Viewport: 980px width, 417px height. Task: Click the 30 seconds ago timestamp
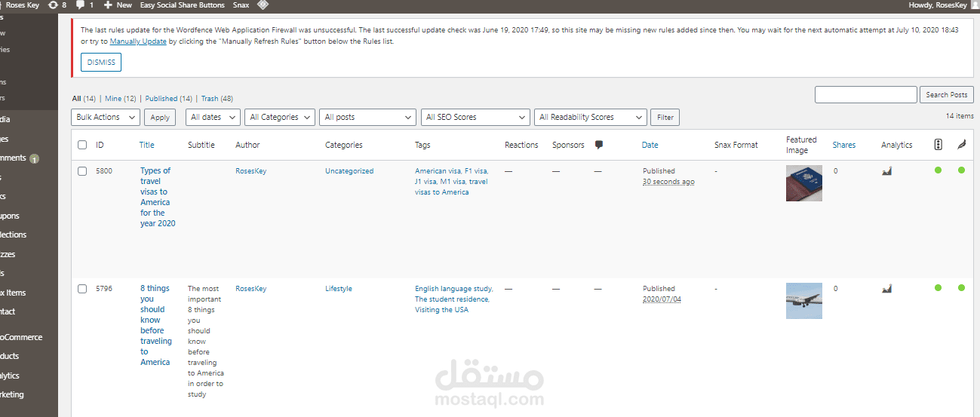(x=668, y=182)
